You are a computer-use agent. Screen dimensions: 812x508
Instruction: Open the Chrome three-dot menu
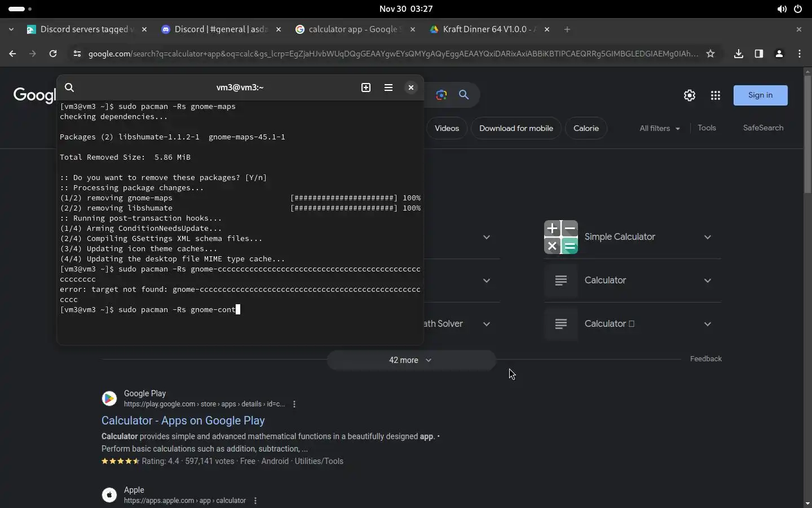(x=800, y=54)
